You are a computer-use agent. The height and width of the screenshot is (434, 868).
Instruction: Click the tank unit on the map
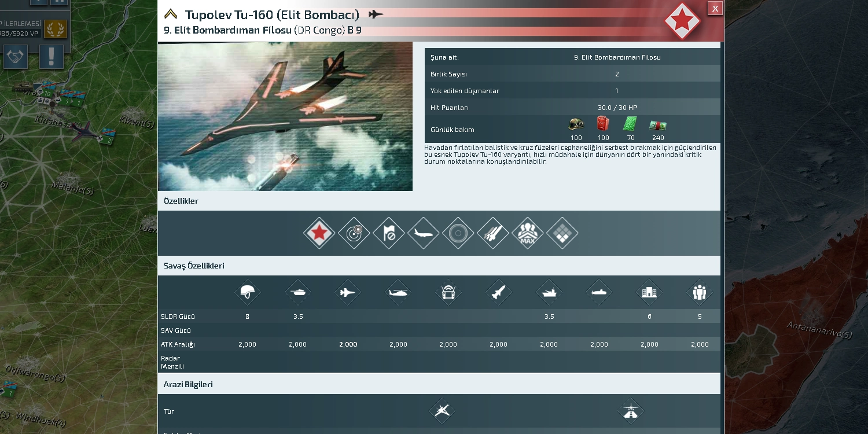pos(25,87)
